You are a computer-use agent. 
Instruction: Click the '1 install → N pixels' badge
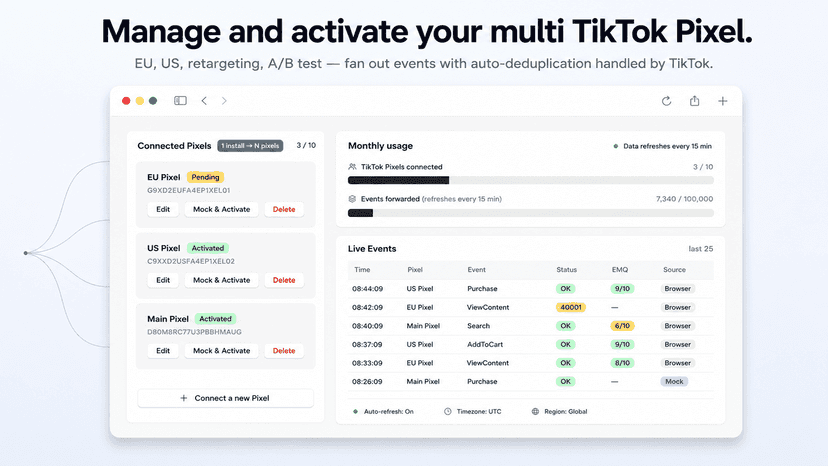click(250, 146)
